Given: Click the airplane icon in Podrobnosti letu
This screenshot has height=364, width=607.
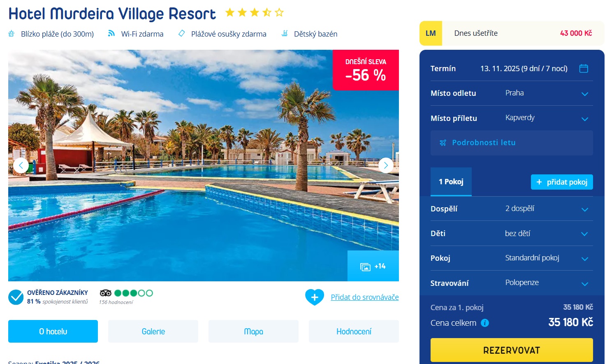Looking at the screenshot, I should point(443,143).
